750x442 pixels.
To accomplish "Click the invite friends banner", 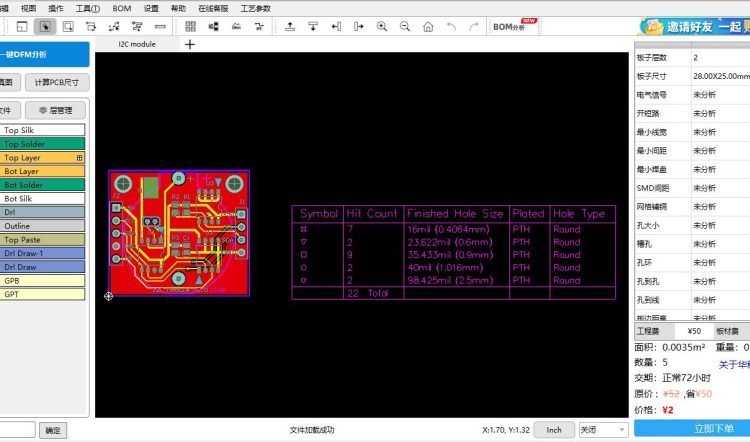I will [694, 27].
